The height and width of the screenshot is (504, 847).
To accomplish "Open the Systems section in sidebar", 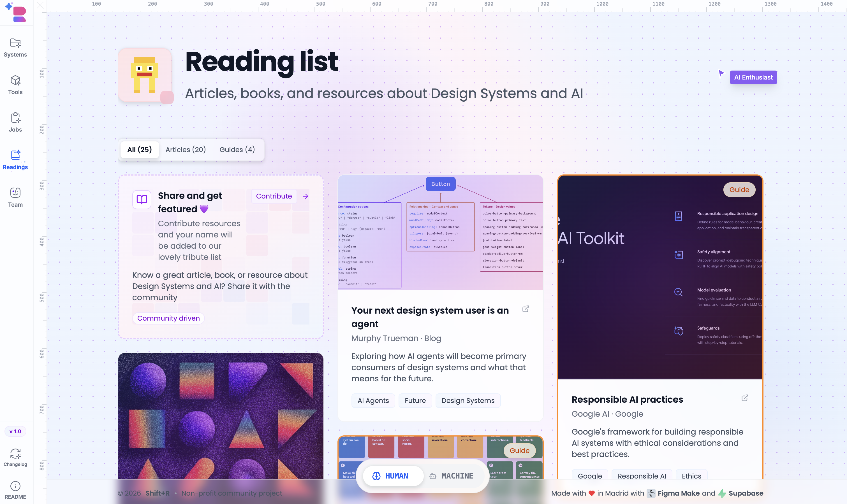I will point(15,48).
